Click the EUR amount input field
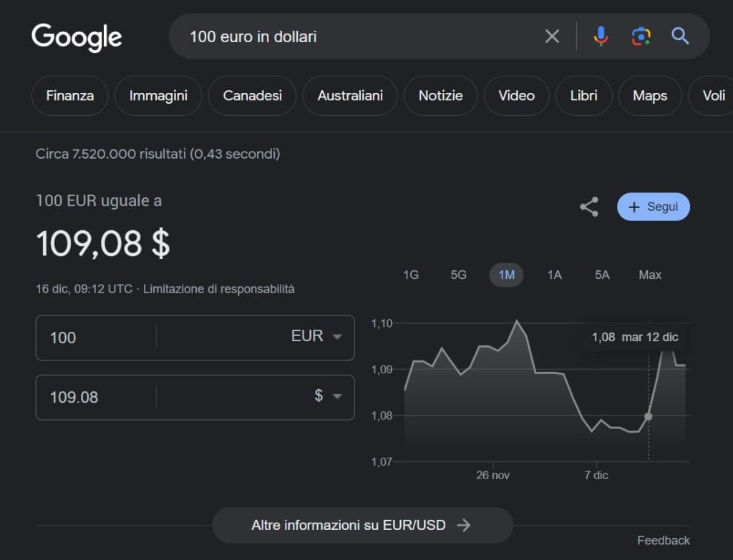This screenshot has height=560, width=733. click(x=97, y=338)
